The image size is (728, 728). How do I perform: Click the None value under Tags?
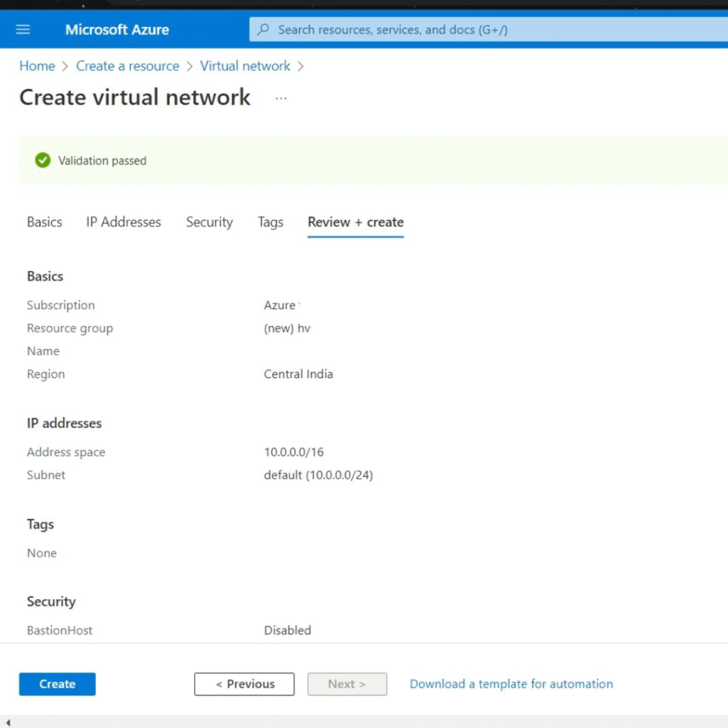[x=42, y=553]
